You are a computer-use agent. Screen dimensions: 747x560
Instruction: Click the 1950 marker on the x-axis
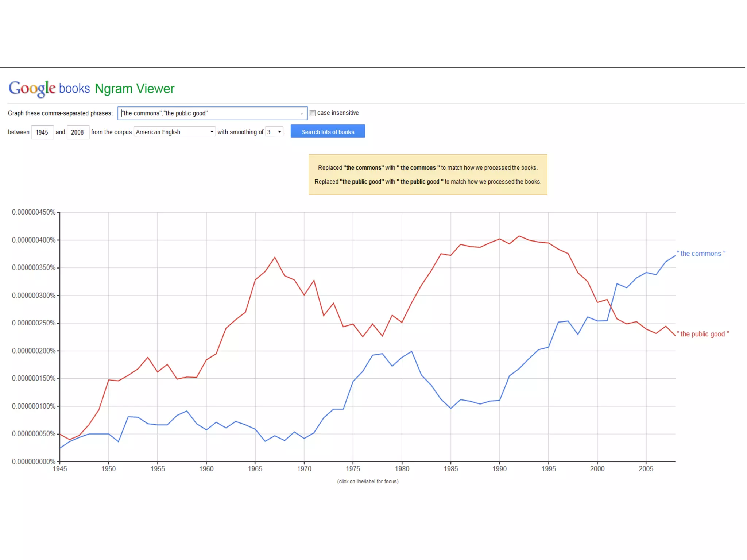coord(109,469)
